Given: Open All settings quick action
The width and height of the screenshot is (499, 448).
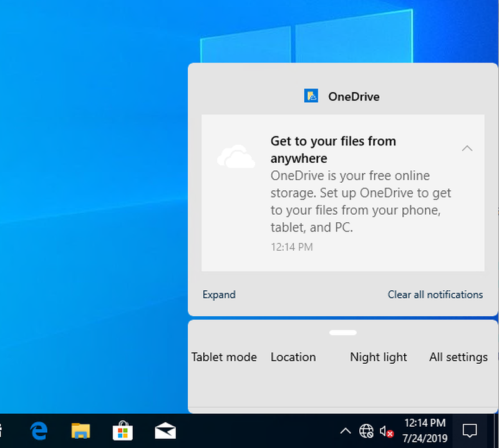Looking at the screenshot, I should click(458, 358).
